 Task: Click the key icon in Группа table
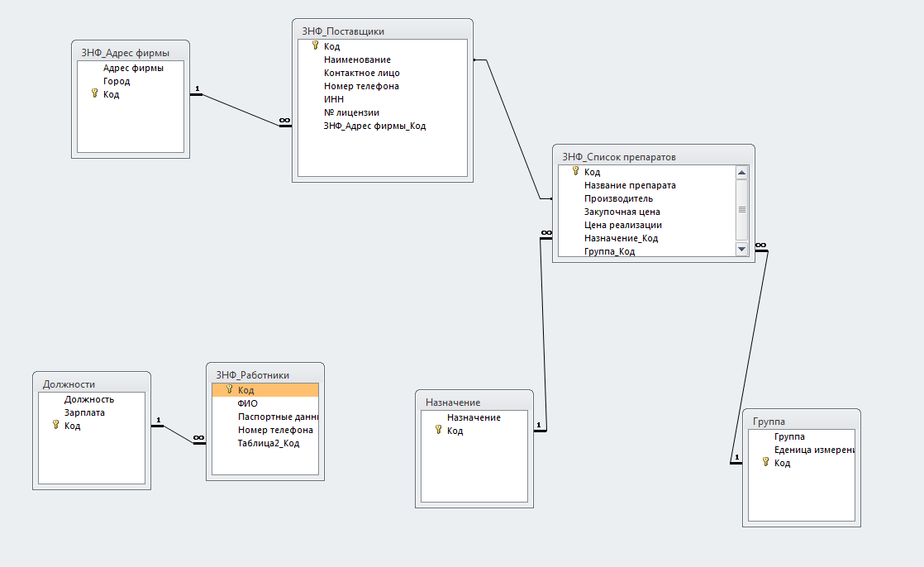765,461
